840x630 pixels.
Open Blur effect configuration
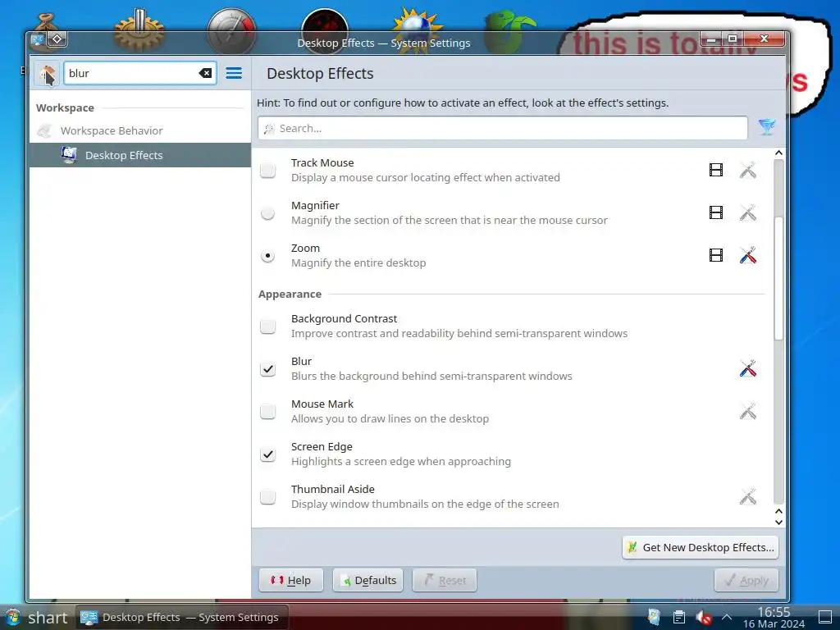pos(748,368)
